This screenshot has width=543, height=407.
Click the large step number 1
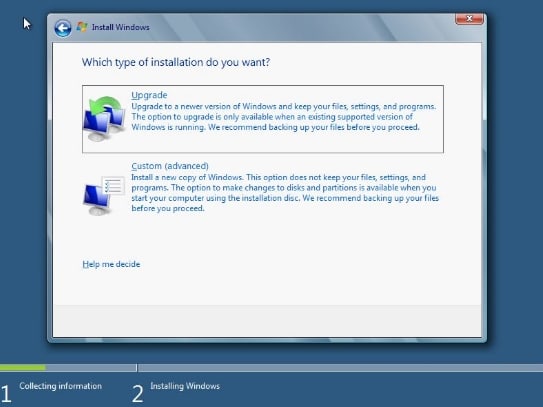pos(6,394)
